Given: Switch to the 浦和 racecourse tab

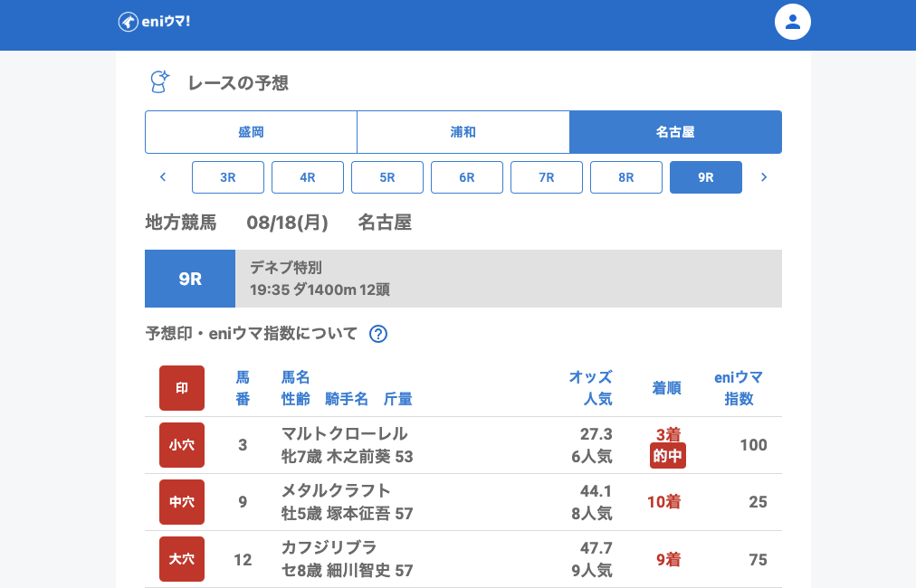Looking at the screenshot, I should [x=463, y=132].
